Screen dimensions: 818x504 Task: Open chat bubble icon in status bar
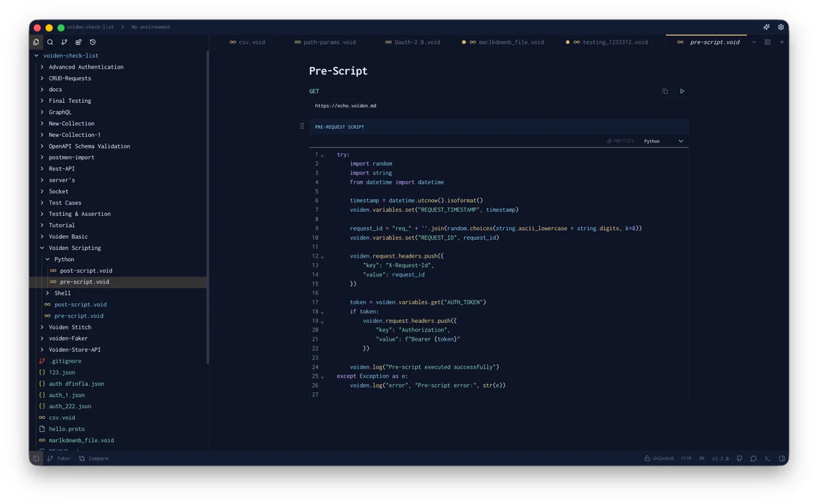[x=753, y=458]
